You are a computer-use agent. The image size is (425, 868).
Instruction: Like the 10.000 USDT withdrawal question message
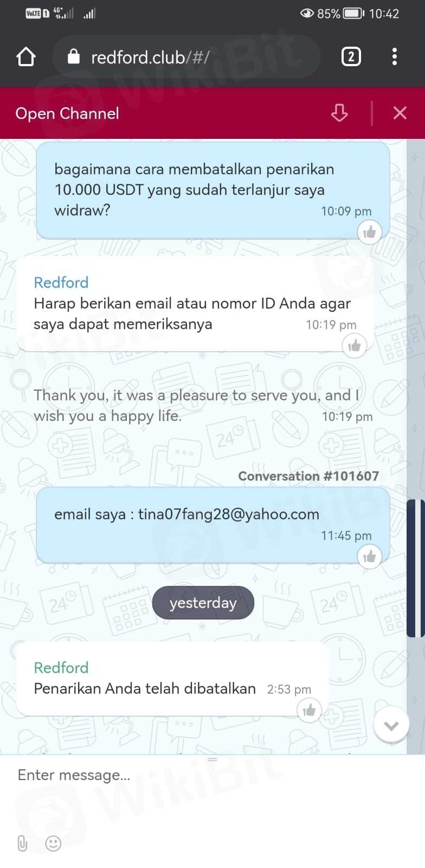coord(370,232)
